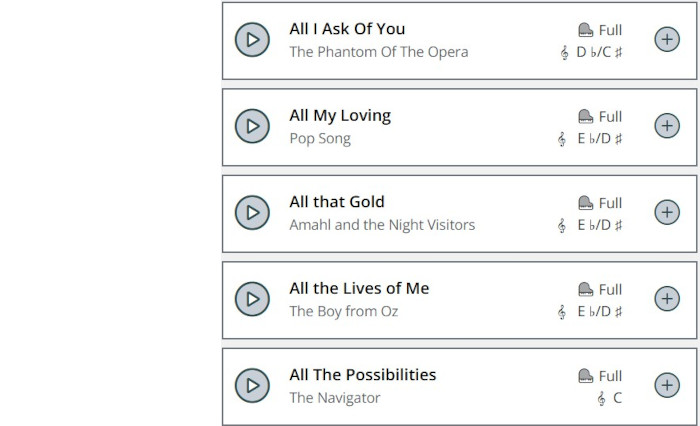Click the treble clef beside D♭/C♯
Image resolution: width=700 pixels, height=426 pixels.
(x=564, y=52)
